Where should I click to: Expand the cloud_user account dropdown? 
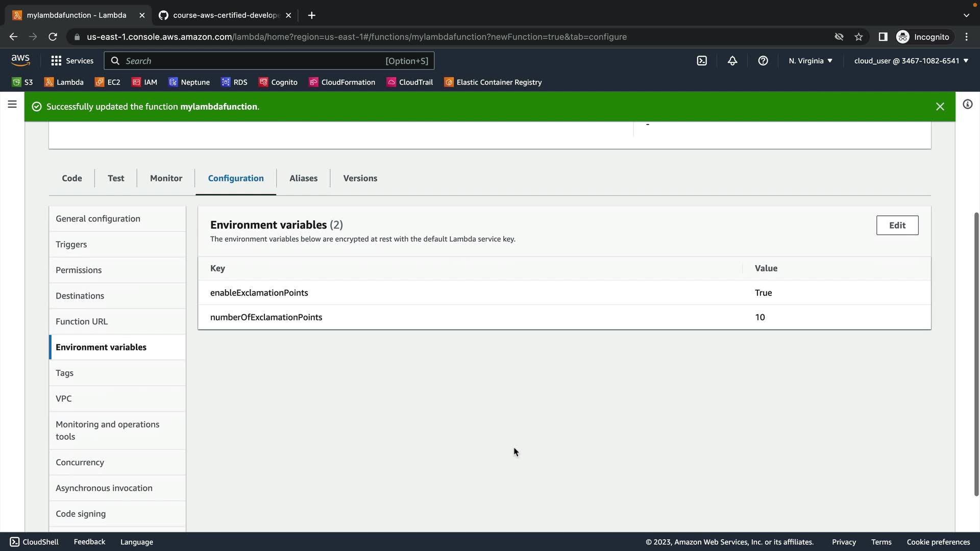tap(911, 61)
